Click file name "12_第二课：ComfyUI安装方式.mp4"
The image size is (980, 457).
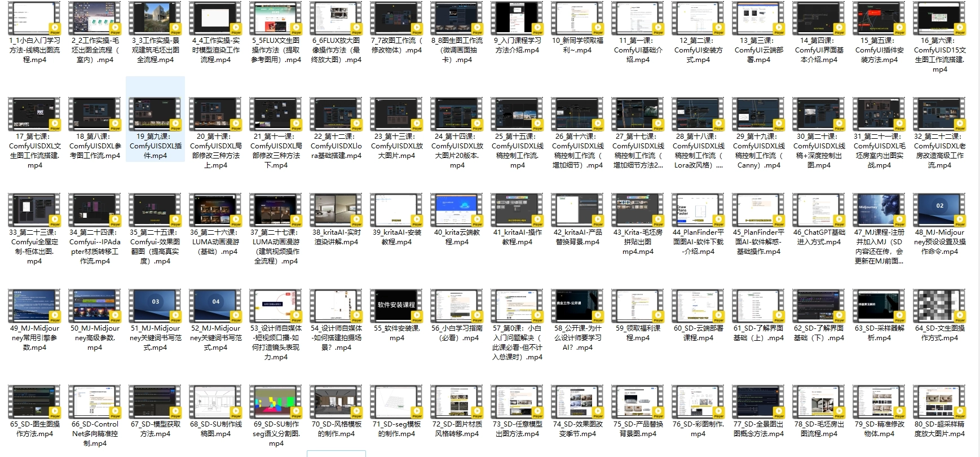pos(698,50)
